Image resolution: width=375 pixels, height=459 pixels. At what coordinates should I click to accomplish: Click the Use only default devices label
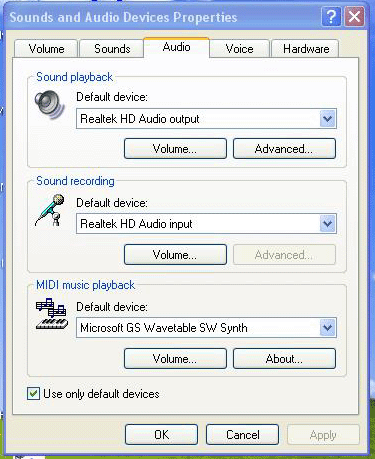101,394
